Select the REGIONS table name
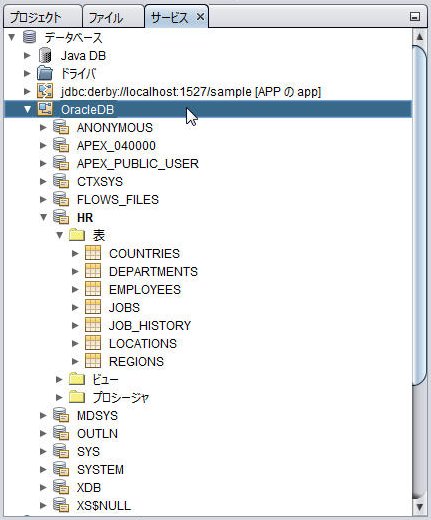The image size is (431, 520). point(136,362)
